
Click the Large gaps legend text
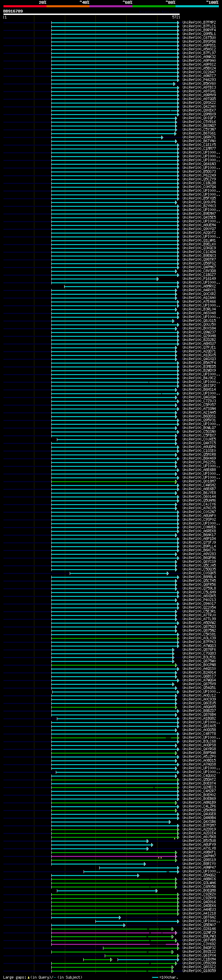point(15,977)
